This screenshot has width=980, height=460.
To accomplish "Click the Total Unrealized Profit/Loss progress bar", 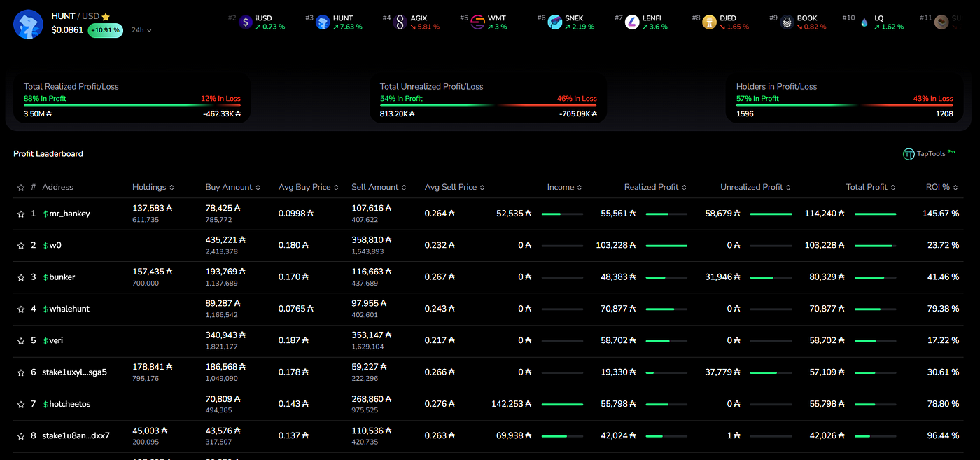I will coord(489,106).
